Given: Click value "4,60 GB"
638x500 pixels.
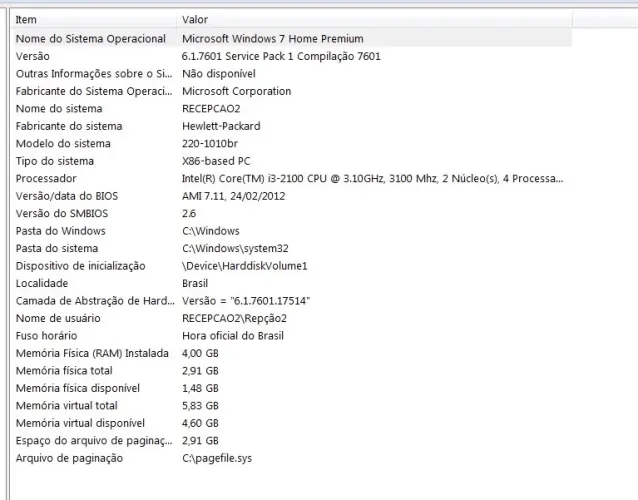Looking at the screenshot, I should click(200, 424).
